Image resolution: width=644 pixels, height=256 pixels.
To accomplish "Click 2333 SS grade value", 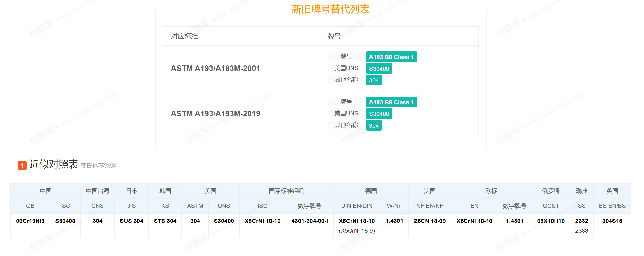I will pos(582,231).
